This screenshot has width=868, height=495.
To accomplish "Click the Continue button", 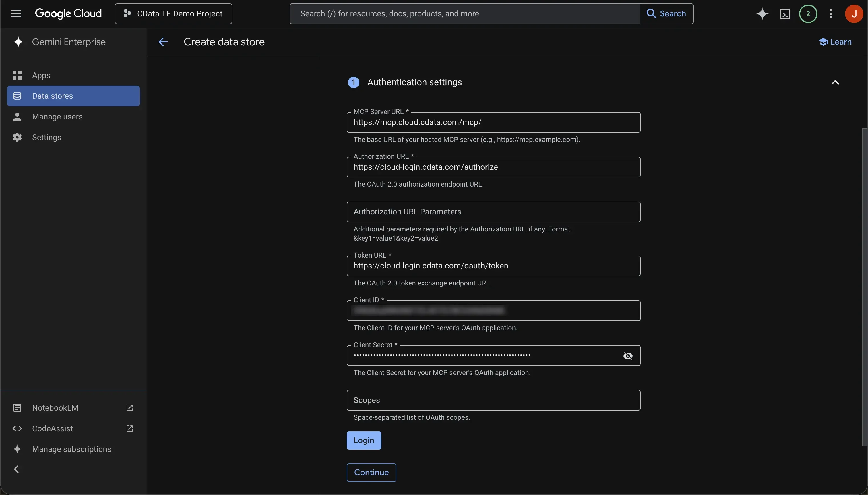I will point(371,473).
